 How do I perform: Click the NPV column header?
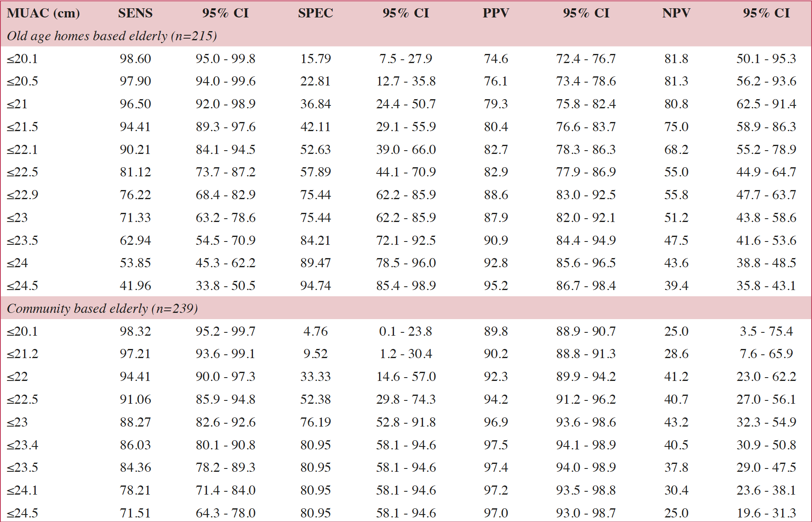(676, 13)
